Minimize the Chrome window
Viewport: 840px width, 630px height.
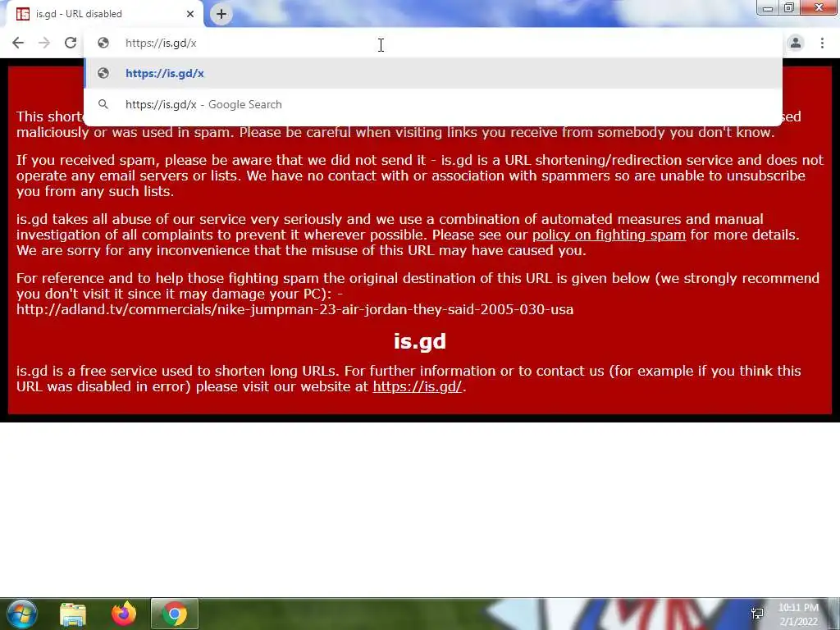(x=768, y=7)
